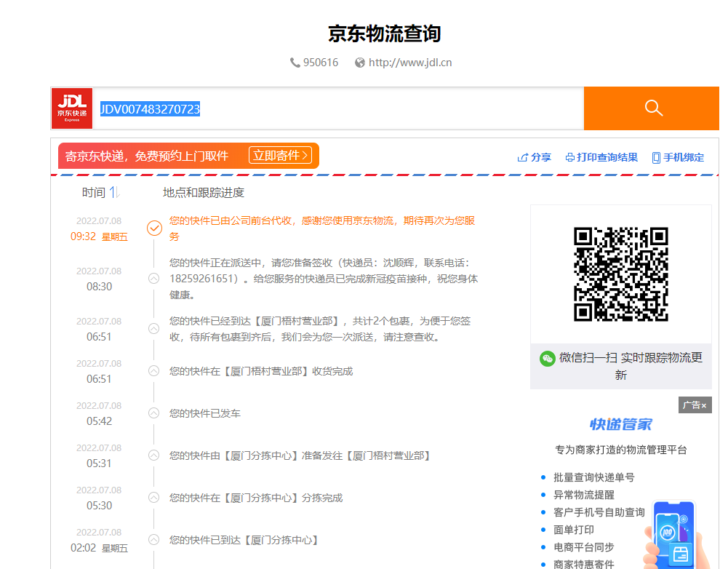Click the 异常物流提醒 ad item
Image resolution: width=728 pixels, height=569 pixels.
[x=583, y=495]
